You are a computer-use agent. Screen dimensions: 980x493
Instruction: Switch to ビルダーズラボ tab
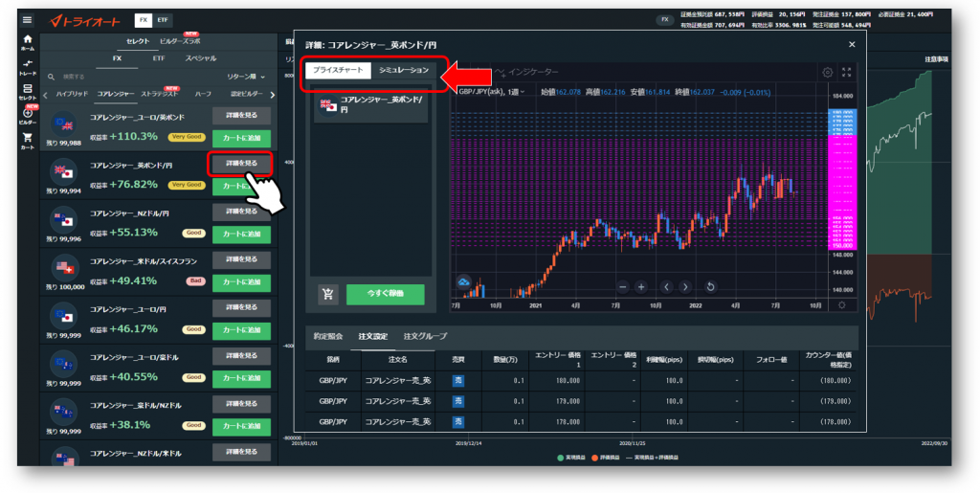click(x=180, y=41)
